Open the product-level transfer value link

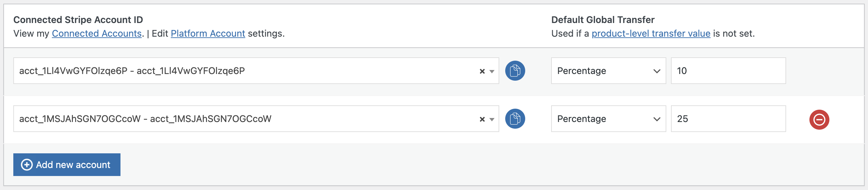click(651, 33)
